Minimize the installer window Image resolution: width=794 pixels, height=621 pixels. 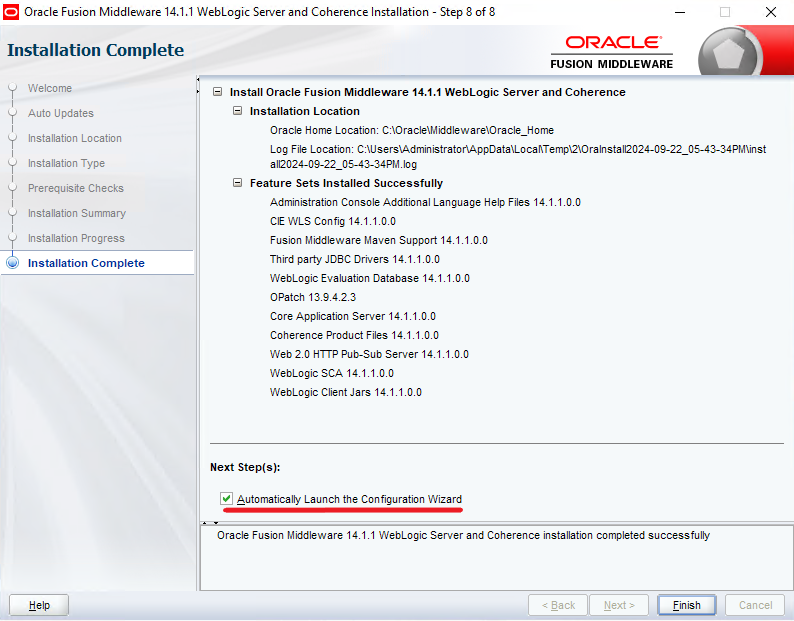[x=680, y=12]
